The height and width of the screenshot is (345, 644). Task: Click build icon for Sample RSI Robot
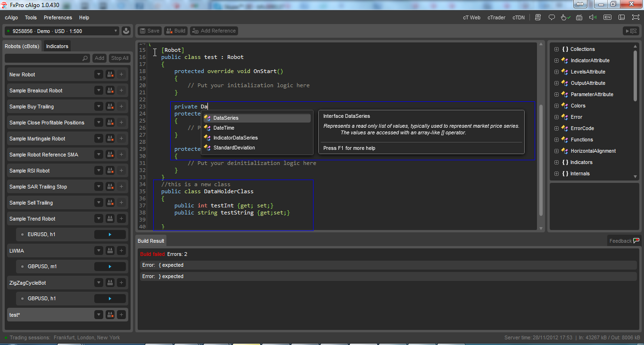pyautogui.click(x=110, y=171)
